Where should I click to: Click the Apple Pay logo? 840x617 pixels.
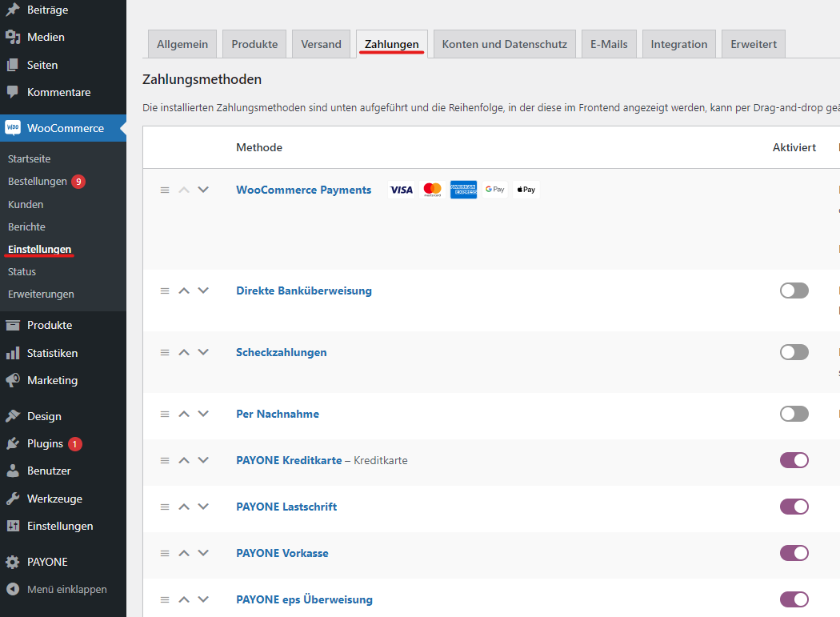pyautogui.click(x=526, y=190)
